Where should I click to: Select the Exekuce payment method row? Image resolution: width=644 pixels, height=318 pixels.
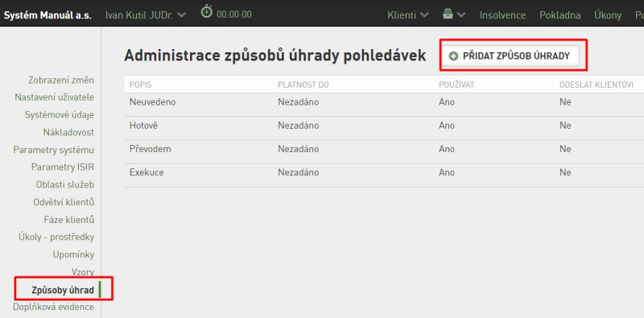tap(384, 176)
